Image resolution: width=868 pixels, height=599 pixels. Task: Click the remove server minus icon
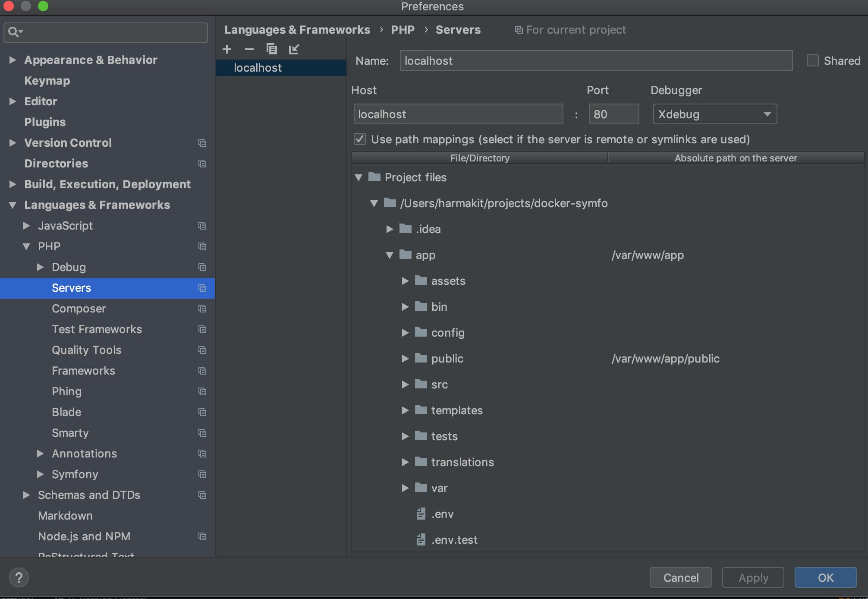tap(249, 49)
